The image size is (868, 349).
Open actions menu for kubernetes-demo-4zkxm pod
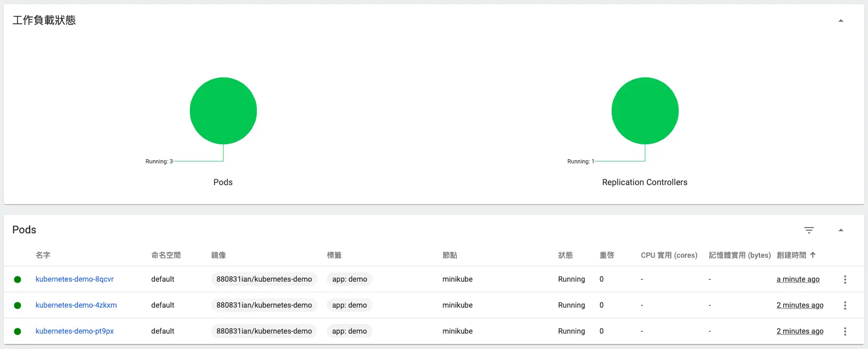(x=845, y=306)
